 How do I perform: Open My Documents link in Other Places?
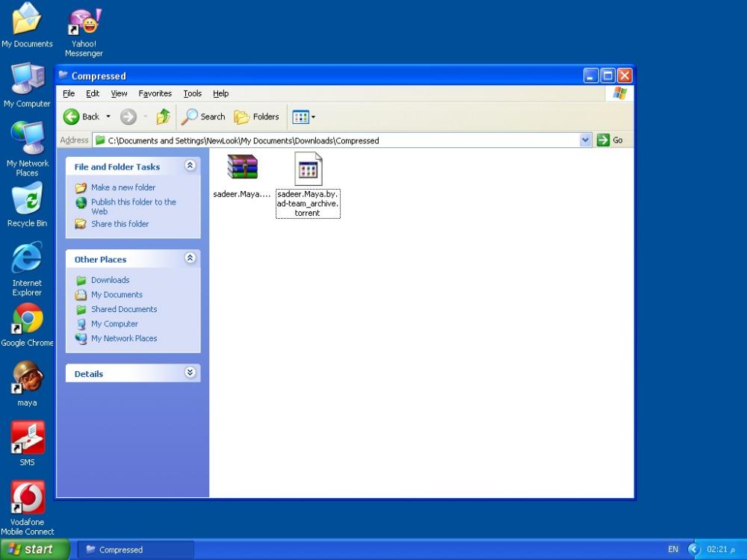[x=117, y=295]
